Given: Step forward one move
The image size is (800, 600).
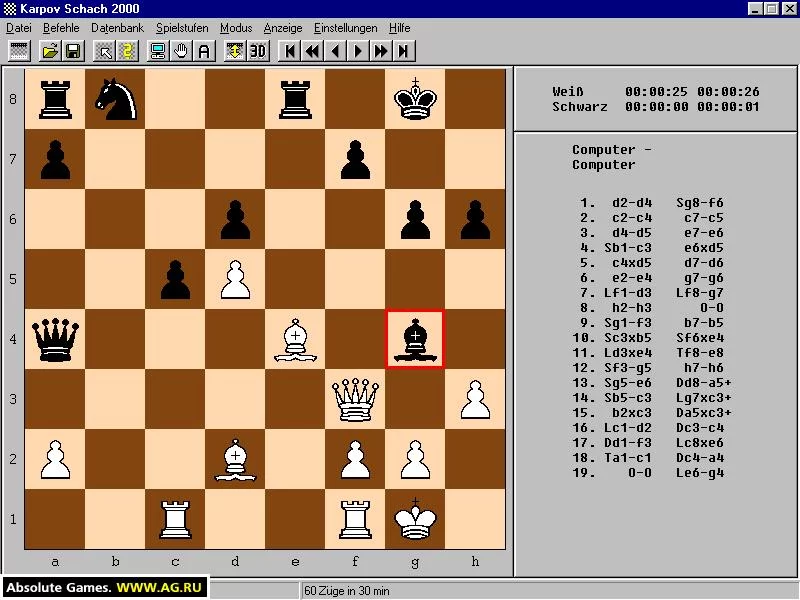Looking at the screenshot, I should 358,51.
